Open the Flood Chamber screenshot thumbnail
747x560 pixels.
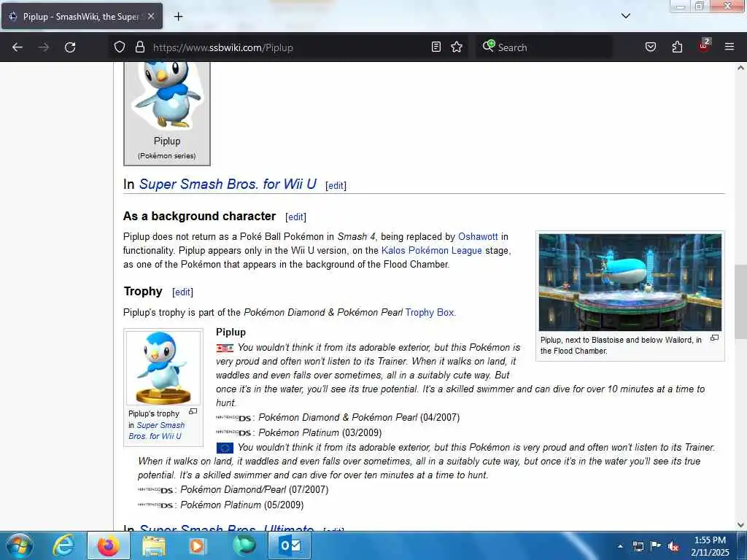(x=630, y=282)
